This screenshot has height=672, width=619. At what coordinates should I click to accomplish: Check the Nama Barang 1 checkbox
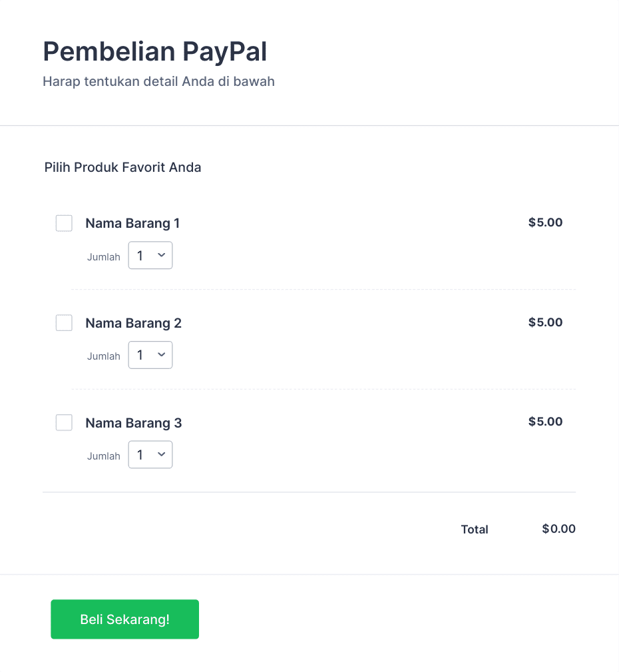(x=64, y=223)
